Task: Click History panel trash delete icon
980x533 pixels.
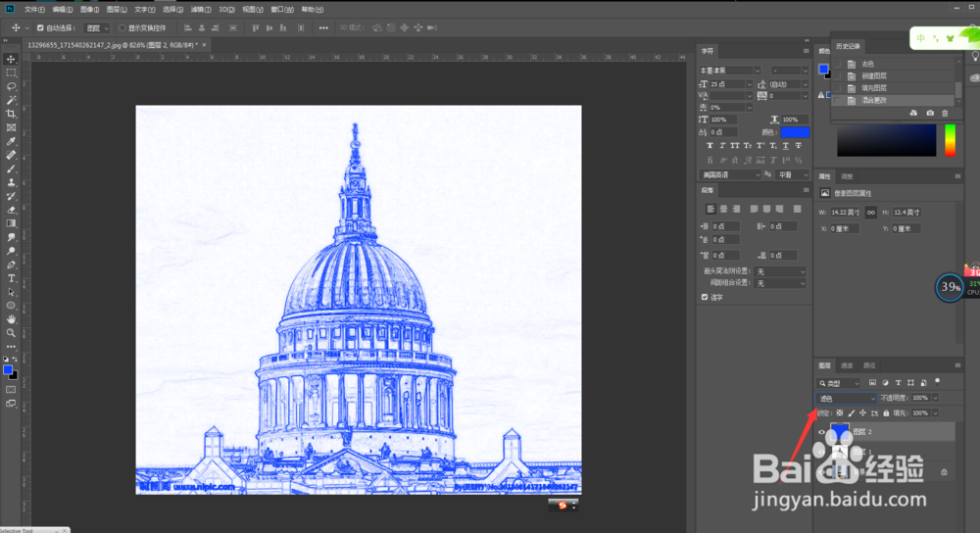Action: coord(945,113)
